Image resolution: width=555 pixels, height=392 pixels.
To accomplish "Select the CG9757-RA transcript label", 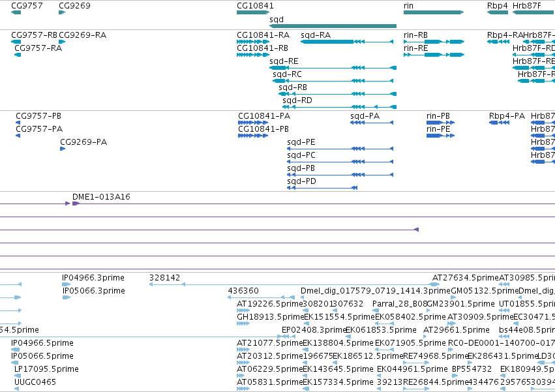I will tap(38, 48).
